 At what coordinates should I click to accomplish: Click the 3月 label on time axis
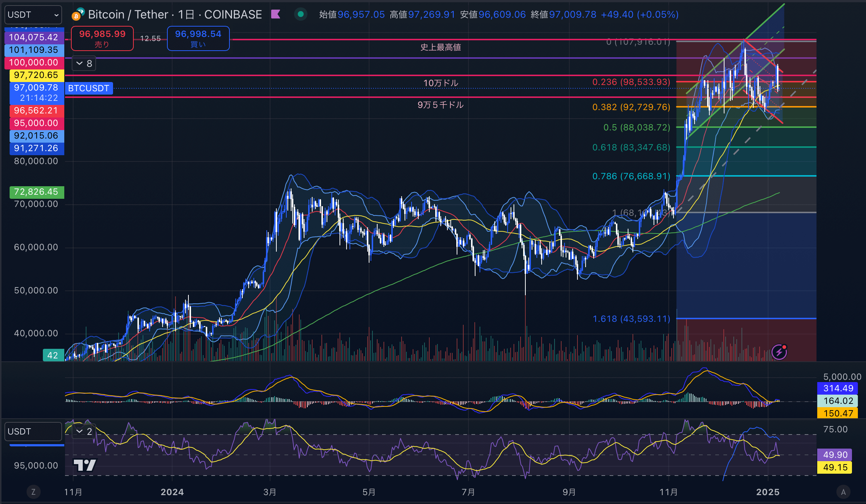[270, 492]
